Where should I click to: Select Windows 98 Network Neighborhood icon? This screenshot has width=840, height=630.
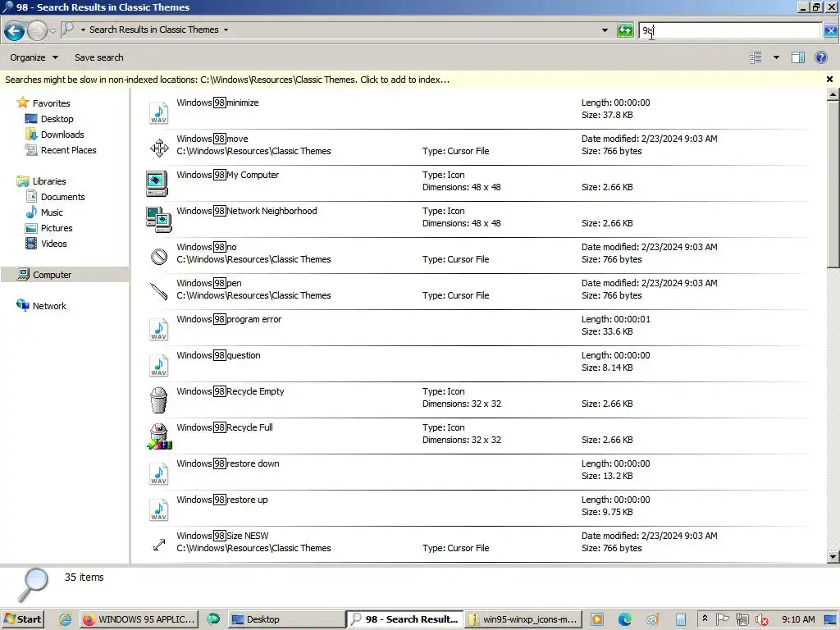point(158,220)
